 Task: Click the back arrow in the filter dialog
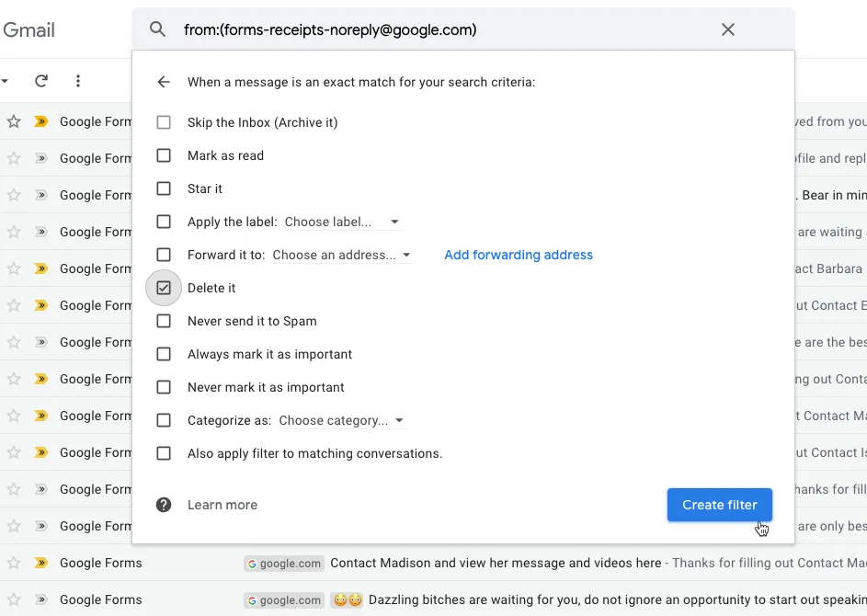(164, 81)
